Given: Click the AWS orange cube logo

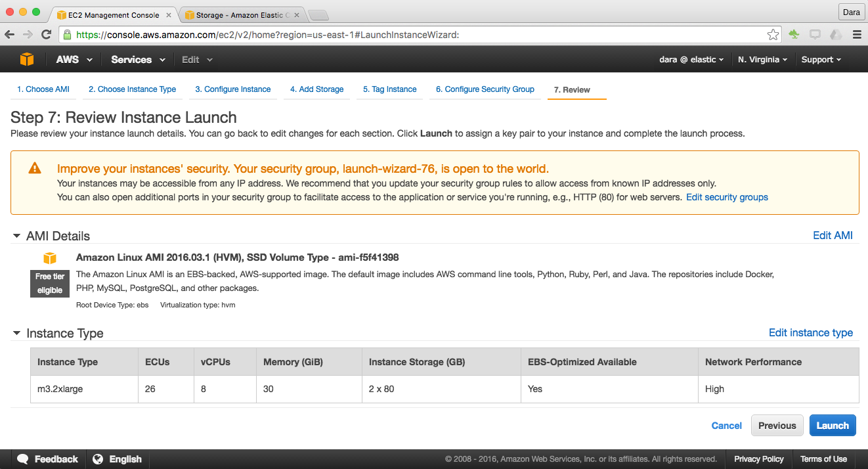Looking at the screenshot, I should 27,59.
